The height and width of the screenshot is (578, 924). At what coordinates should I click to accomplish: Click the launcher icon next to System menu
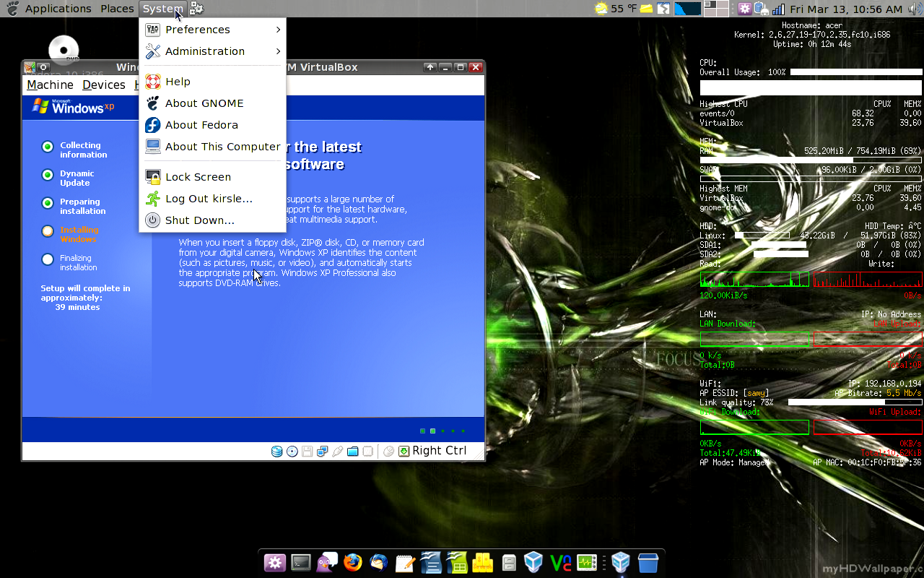(x=196, y=9)
